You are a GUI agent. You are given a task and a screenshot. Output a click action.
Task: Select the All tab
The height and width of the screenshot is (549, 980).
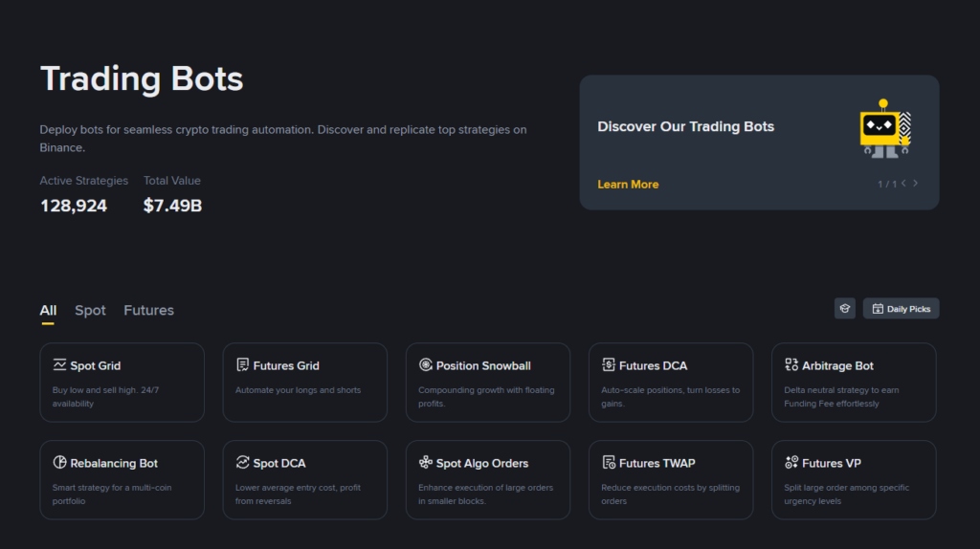(48, 311)
